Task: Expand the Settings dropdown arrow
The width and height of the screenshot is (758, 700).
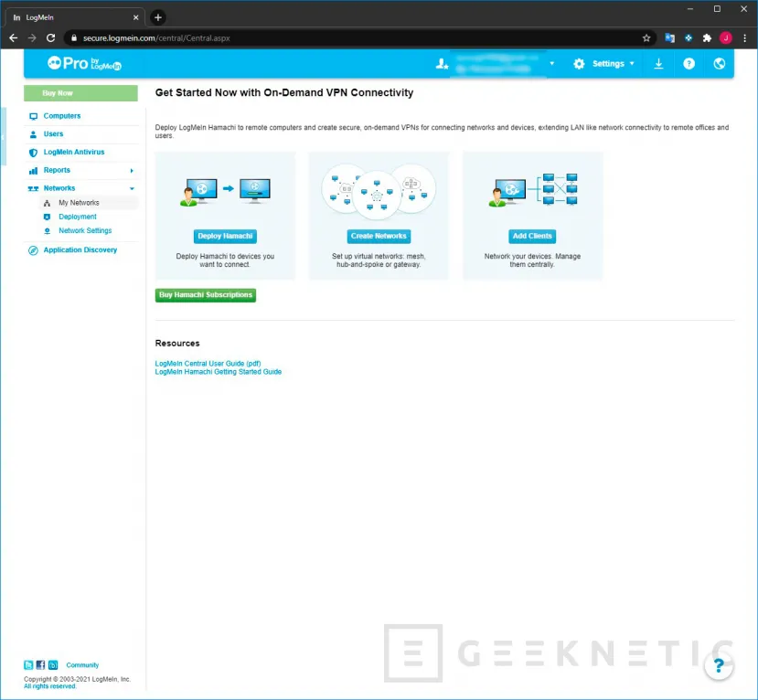Action: (x=632, y=64)
